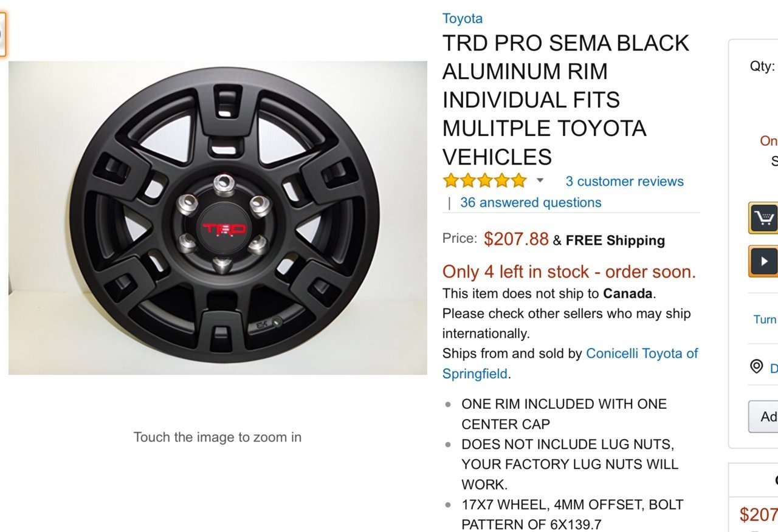The height and width of the screenshot is (532, 778).
Task: Click the five-star rating icons
Action: tap(484, 181)
